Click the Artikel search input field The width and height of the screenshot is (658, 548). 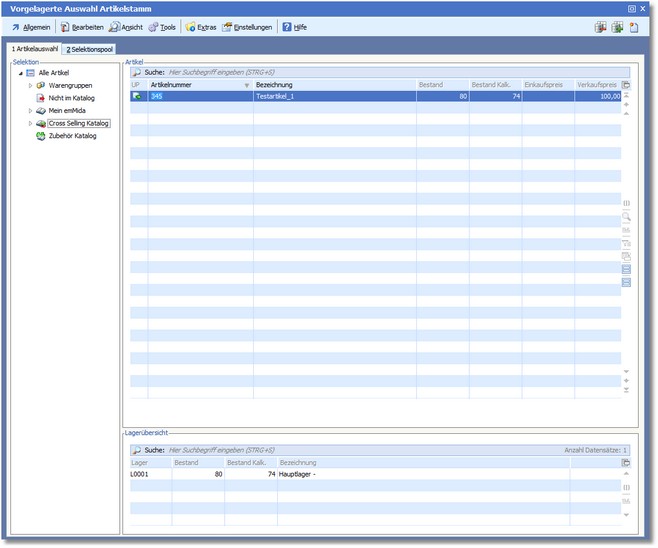tap(380, 73)
